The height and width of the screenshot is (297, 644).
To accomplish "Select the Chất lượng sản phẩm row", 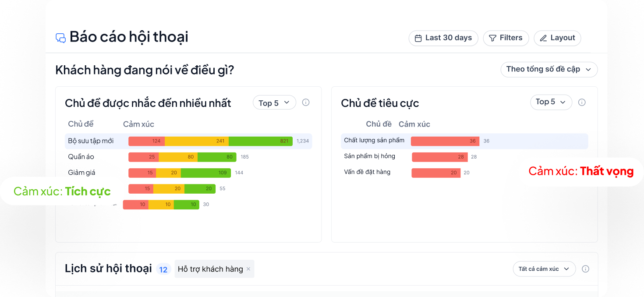I will pos(374,141).
